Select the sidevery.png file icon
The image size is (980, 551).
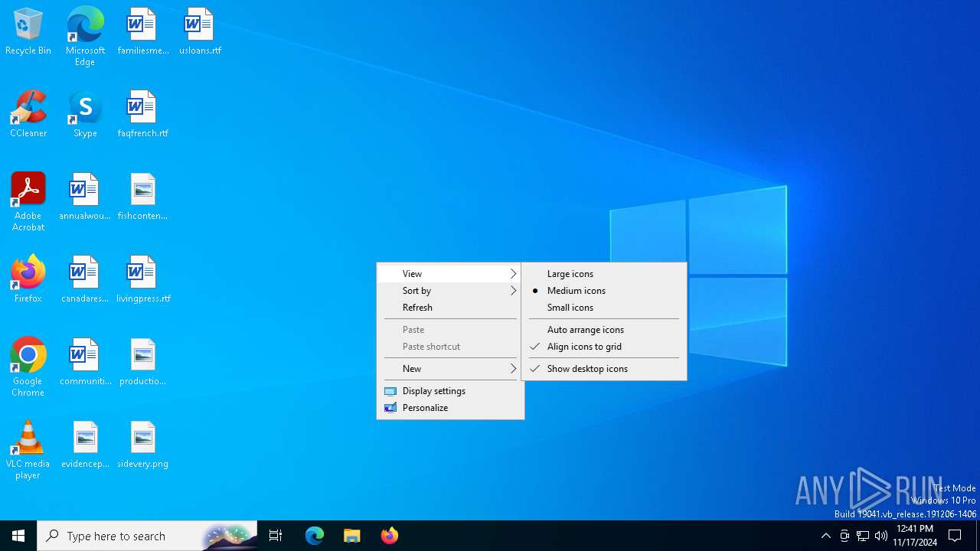tap(142, 445)
